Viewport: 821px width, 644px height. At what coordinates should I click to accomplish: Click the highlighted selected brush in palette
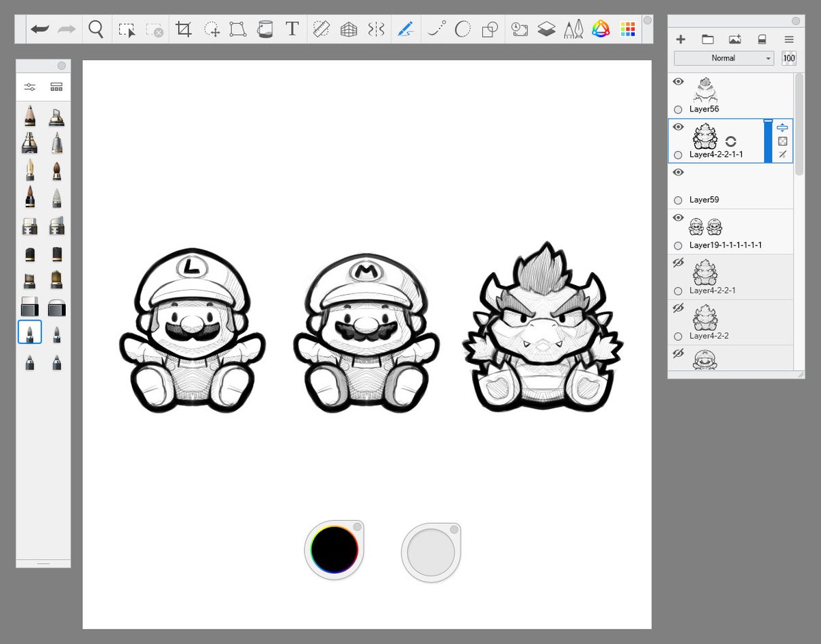29,332
